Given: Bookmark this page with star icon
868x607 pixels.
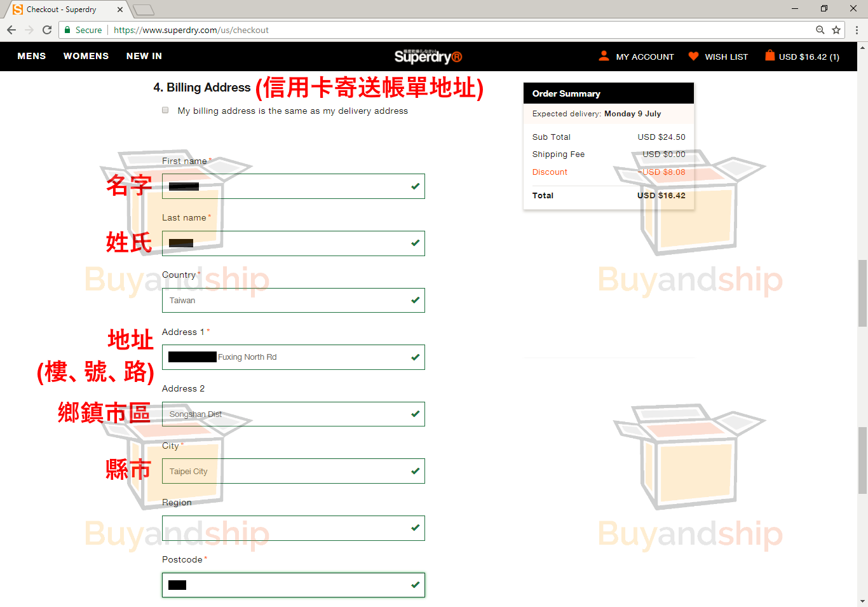Looking at the screenshot, I should [x=836, y=30].
